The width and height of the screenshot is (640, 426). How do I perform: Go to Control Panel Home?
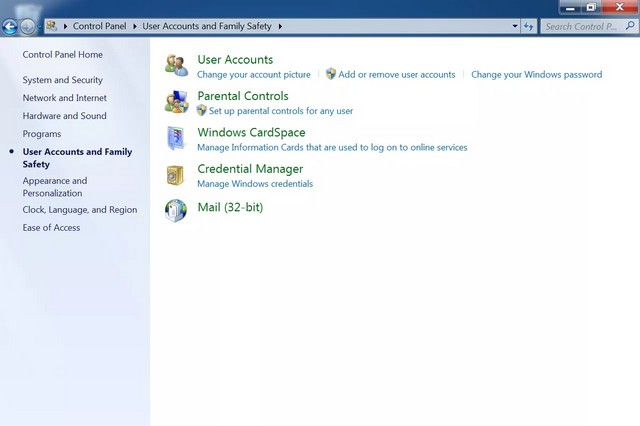[x=62, y=55]
